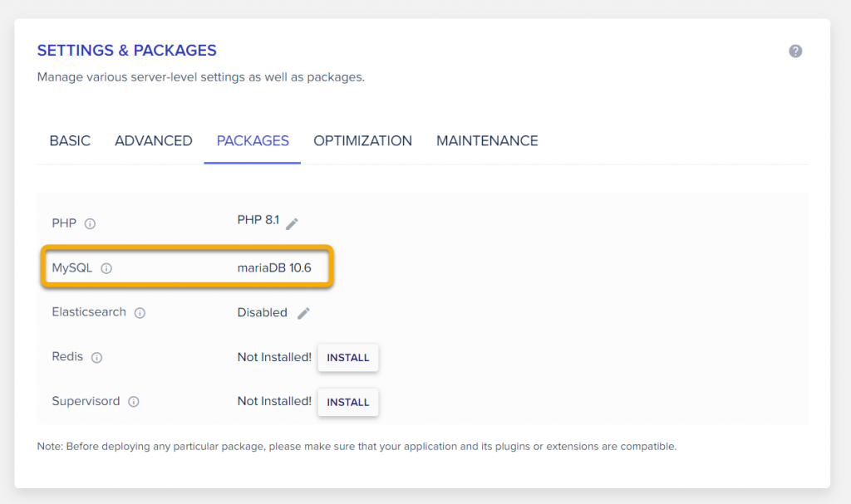Show info for PHP package
This screenshot has height=504, width=851.
[x=90, y=223]
